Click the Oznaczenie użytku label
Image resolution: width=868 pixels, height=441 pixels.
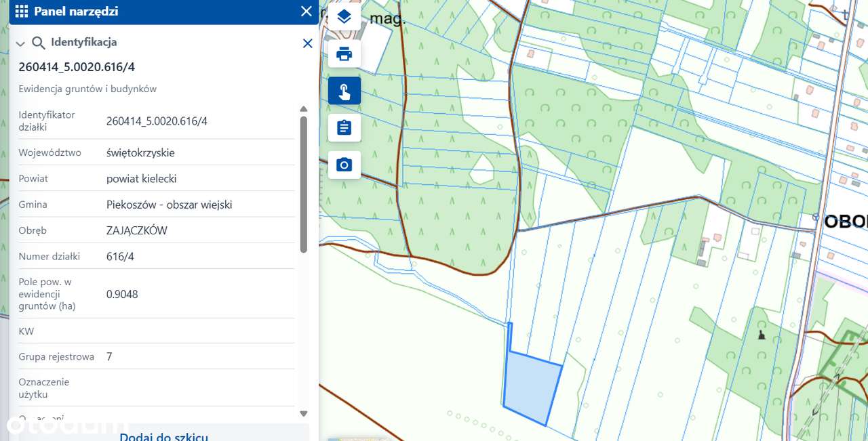(43, 388)
